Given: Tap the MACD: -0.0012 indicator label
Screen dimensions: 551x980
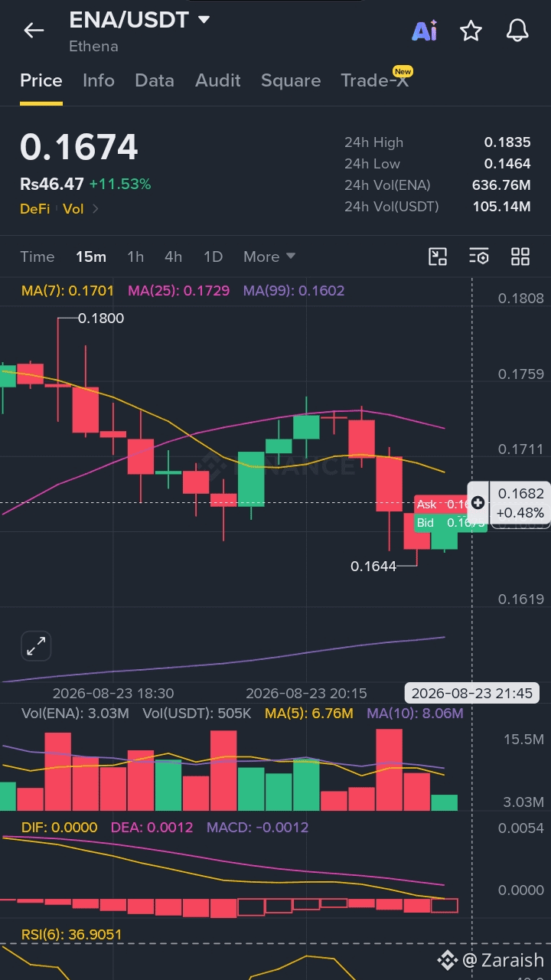Looking at the screenshot, I should click(x=257, y=828).
